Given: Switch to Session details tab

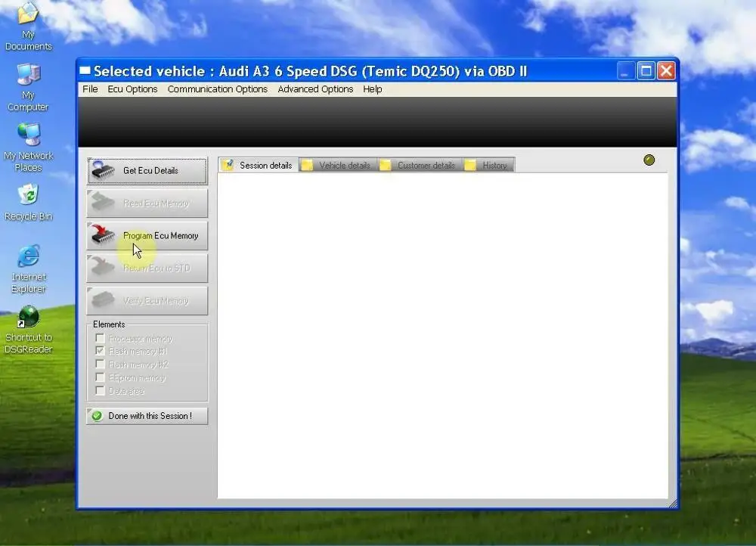Looking at the screenshot, I should pyautogui.click(x=258, y=165).
